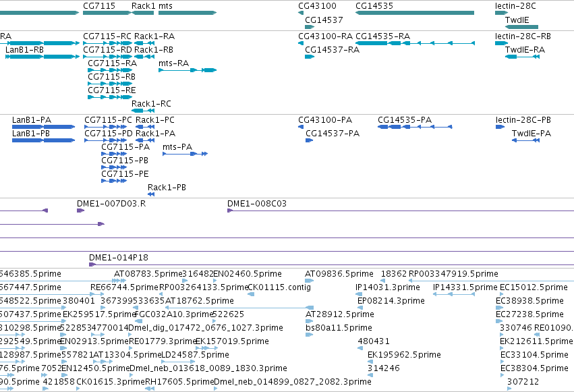This screenshot has height=392, width=574.
Task: Click protein Rack1-PB
Action: [167, 188]
